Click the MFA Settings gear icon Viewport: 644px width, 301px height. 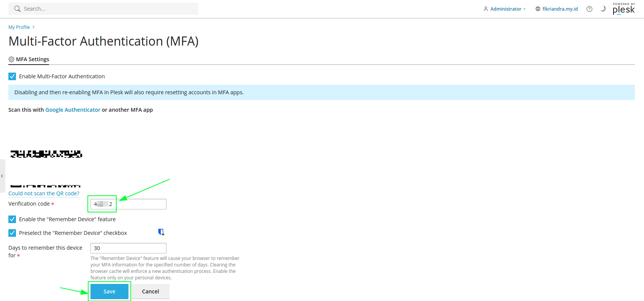(11, 59)
